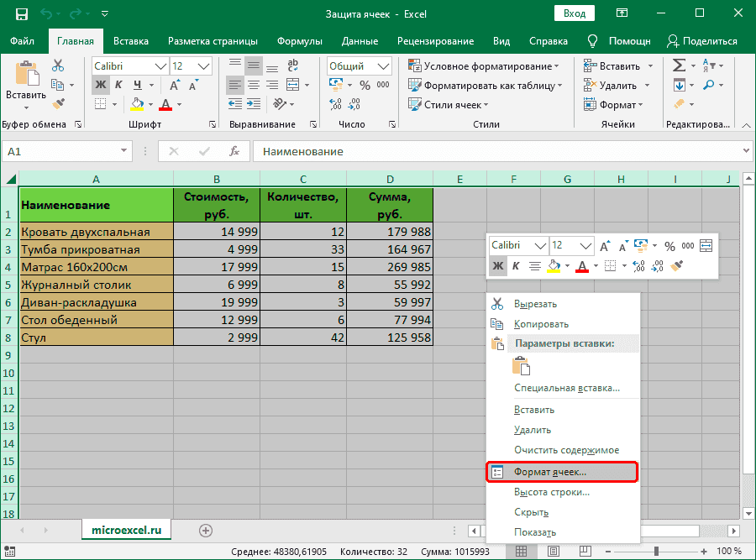
Task: Open the Calibri font dropdown in ribbon
Action: coord(160,65)
